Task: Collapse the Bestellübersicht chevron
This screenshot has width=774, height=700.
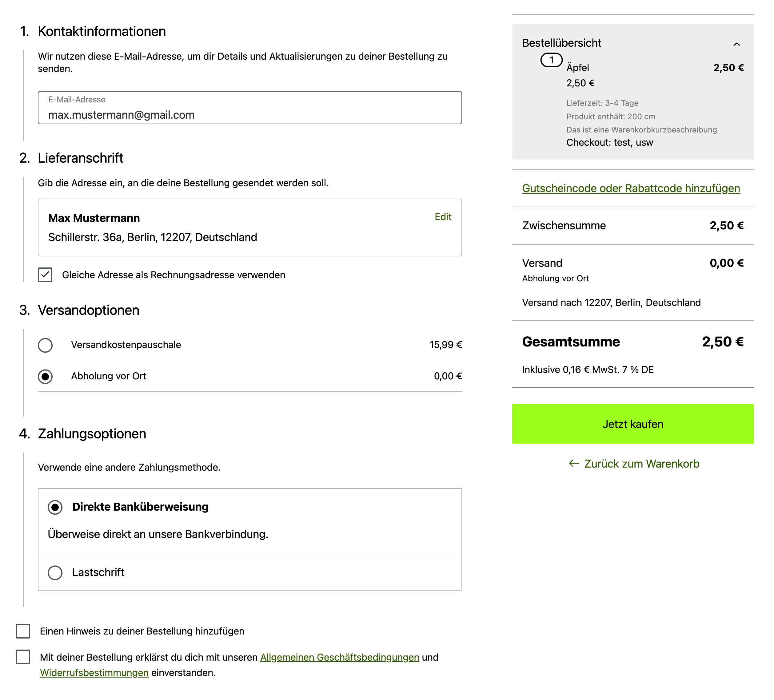Action: tap(736, 44)
